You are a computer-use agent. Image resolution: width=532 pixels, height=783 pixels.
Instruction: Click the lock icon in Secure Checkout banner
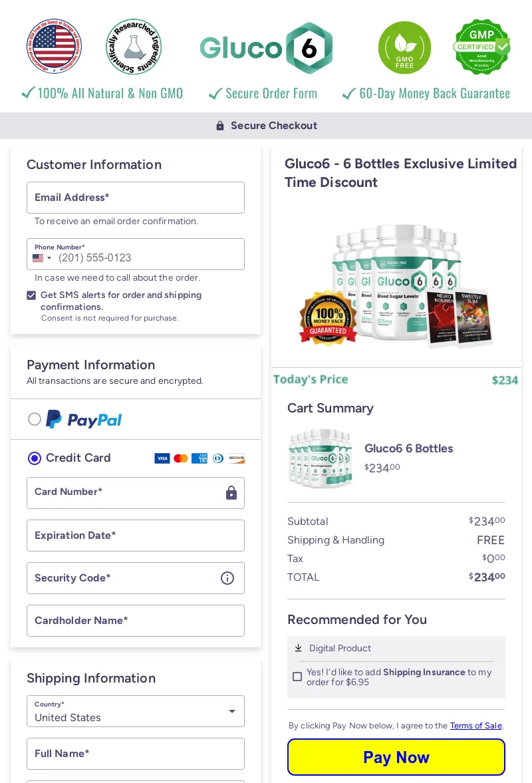(x=220, y=125)
